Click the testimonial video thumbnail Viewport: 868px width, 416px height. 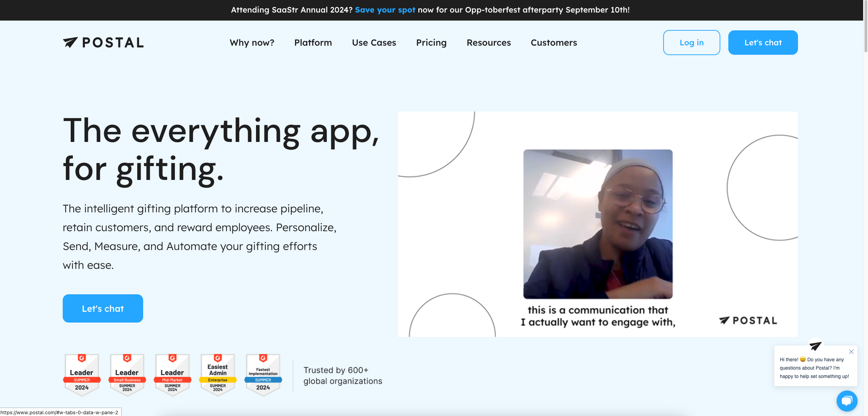click(598, 224)
